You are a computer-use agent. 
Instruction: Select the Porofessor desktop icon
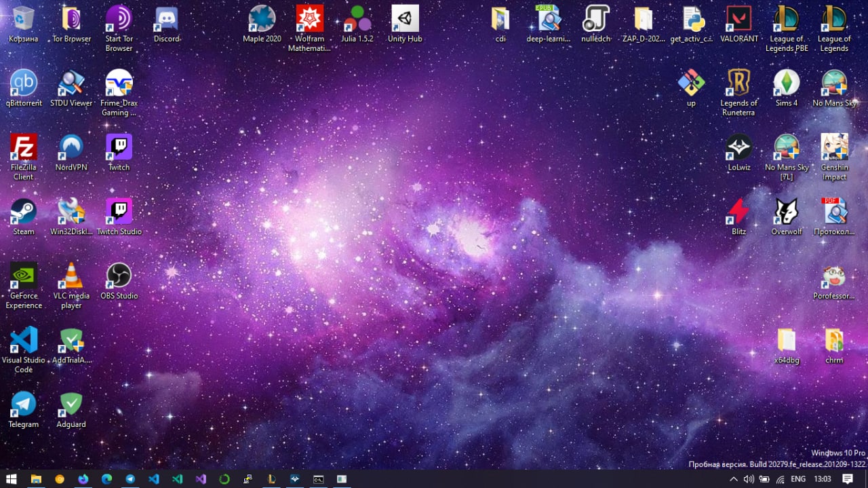point(834,282)
